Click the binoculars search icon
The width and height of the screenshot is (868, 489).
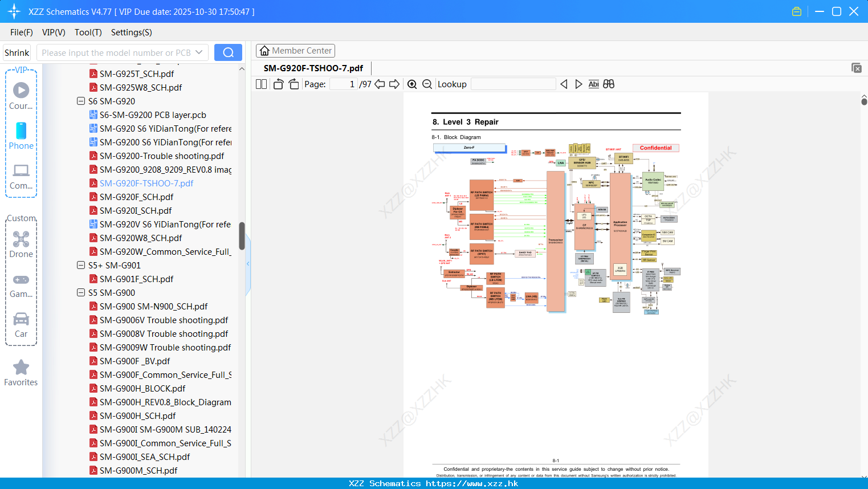pos(609,84)
